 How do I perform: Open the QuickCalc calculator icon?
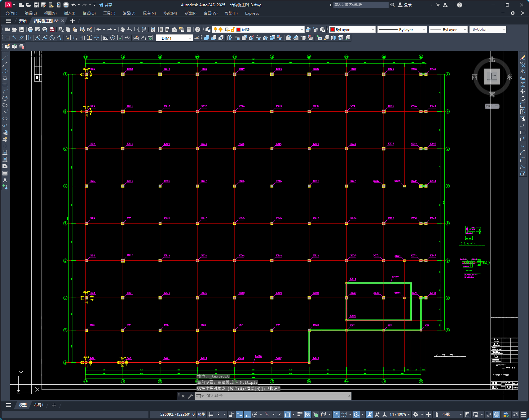189,29
